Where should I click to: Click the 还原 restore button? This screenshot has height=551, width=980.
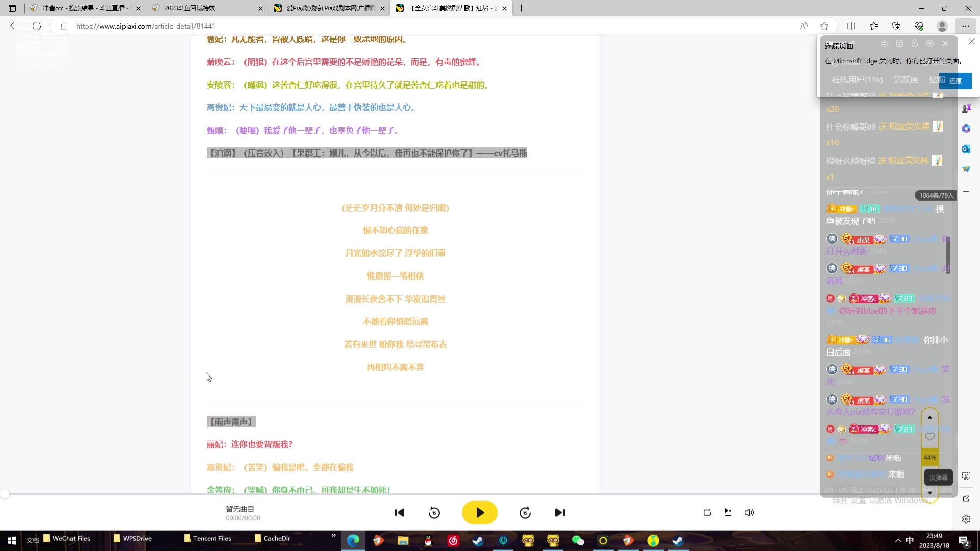tap(955, 81)
